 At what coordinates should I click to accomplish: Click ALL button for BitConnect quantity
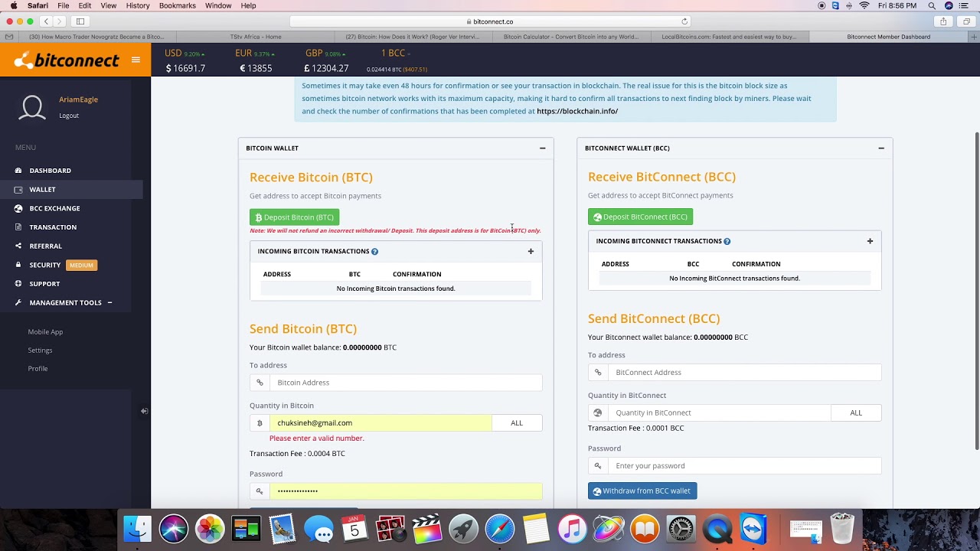pos(856,412)
